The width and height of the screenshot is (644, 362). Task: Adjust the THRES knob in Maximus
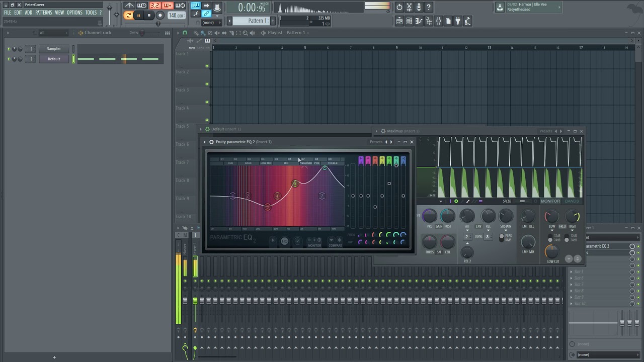click(430, 242)
